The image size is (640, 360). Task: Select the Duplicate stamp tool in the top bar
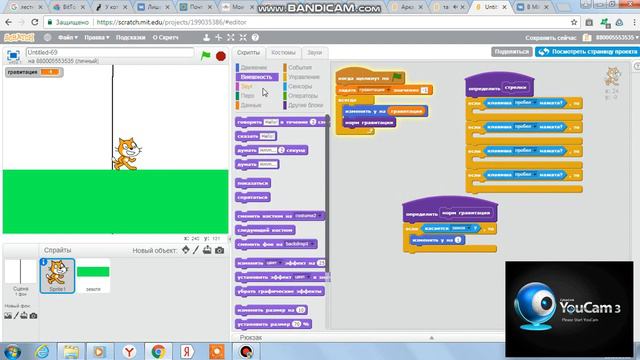[x=207, y=38]
